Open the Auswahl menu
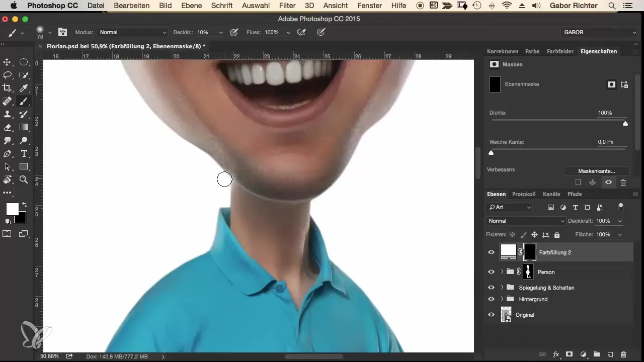 pyautogui.click(x=256, y=6)
